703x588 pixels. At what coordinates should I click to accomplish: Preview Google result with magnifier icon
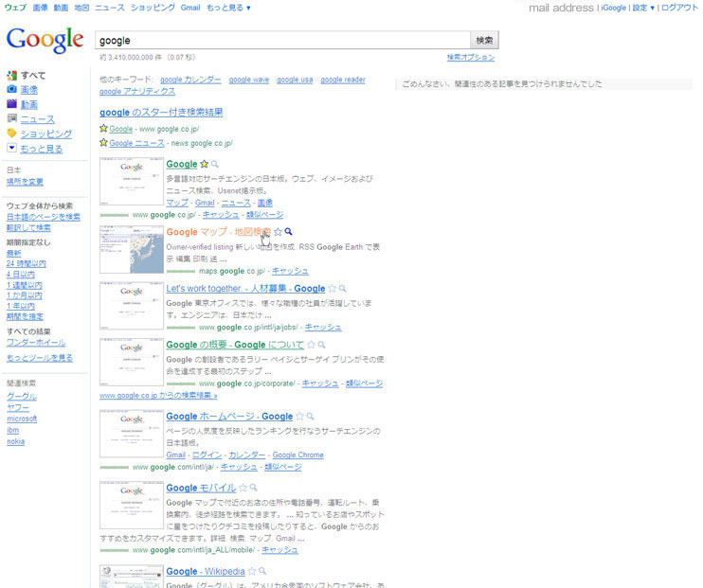click(215, 164)
